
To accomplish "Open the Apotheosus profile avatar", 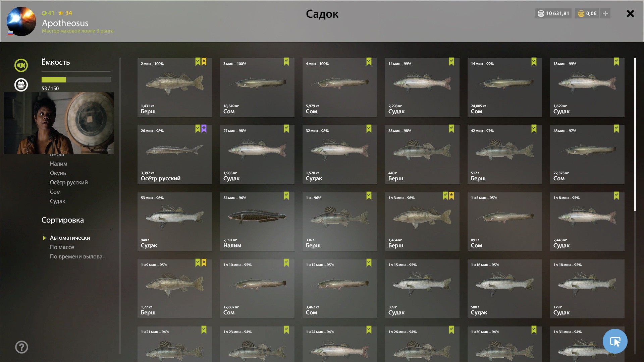I will click(21, 21).
